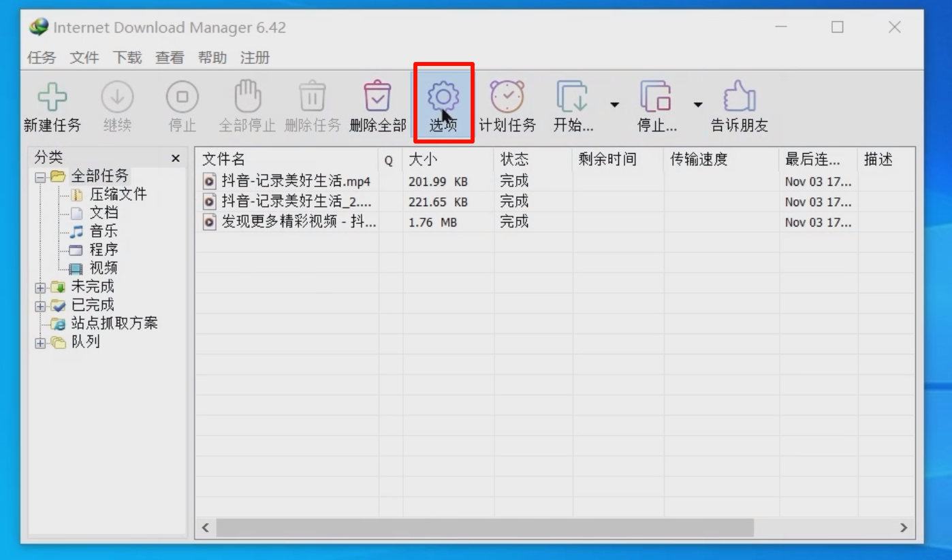Sort by 传输速度 column header
Screen dimensions: 952x560
click(721, 159)
